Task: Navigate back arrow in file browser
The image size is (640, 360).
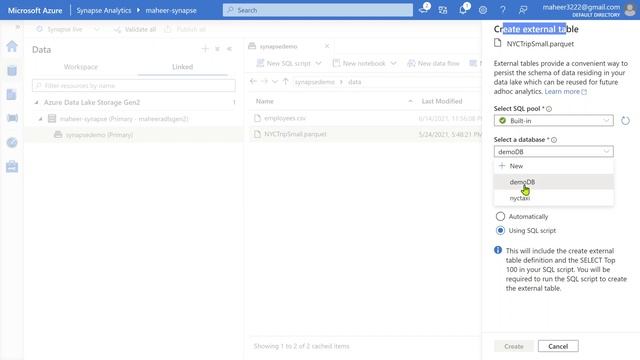Action: 253,82
